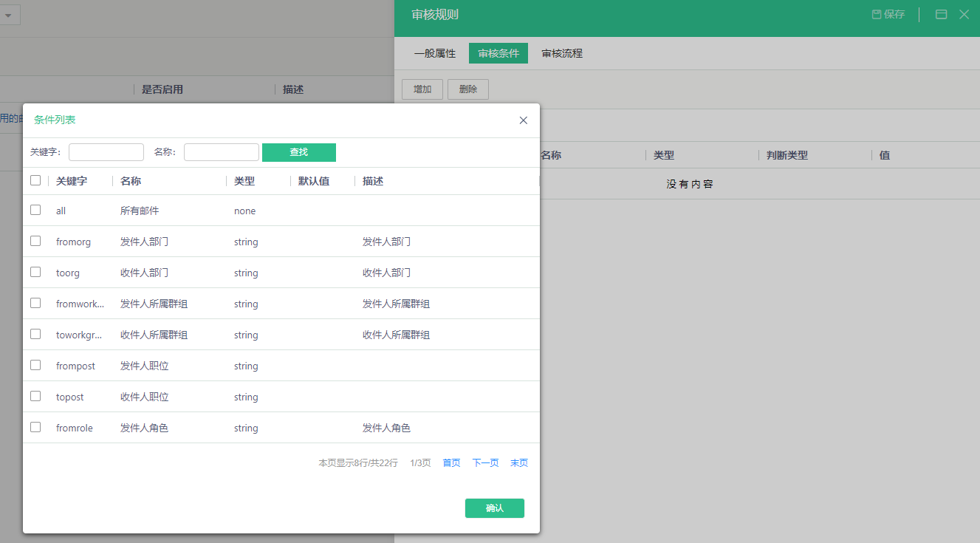The height and width of the screenshot is (543, 980).
Task: Click the 收件人所属群组 name cell
Action: tap(154, 335)
